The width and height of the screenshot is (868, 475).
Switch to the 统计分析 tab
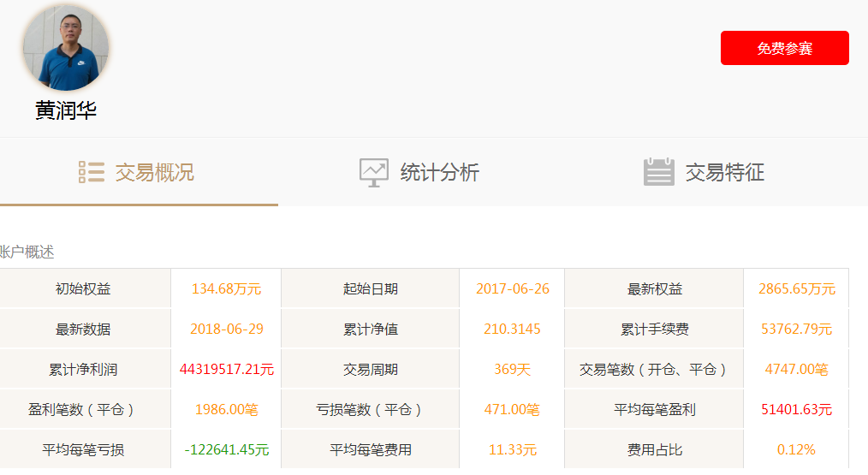click(439, 173)
